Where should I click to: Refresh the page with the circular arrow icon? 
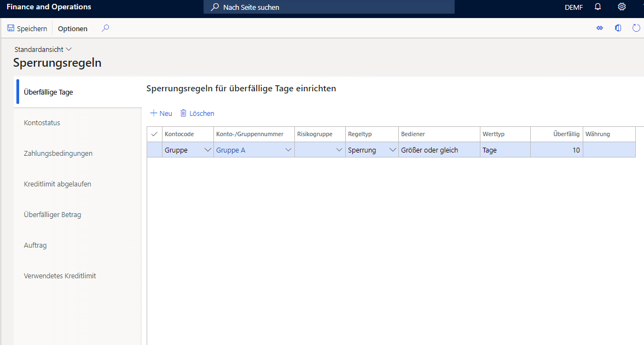(636, 27)
